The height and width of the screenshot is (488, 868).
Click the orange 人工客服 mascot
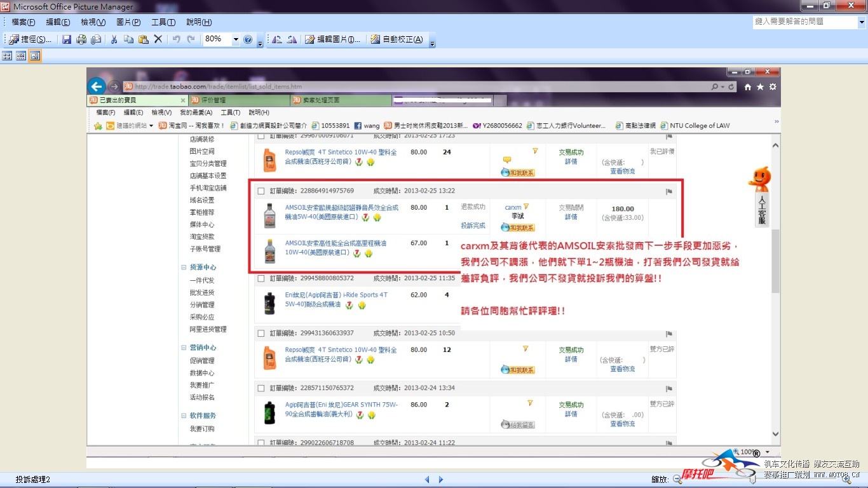[760, 180]
